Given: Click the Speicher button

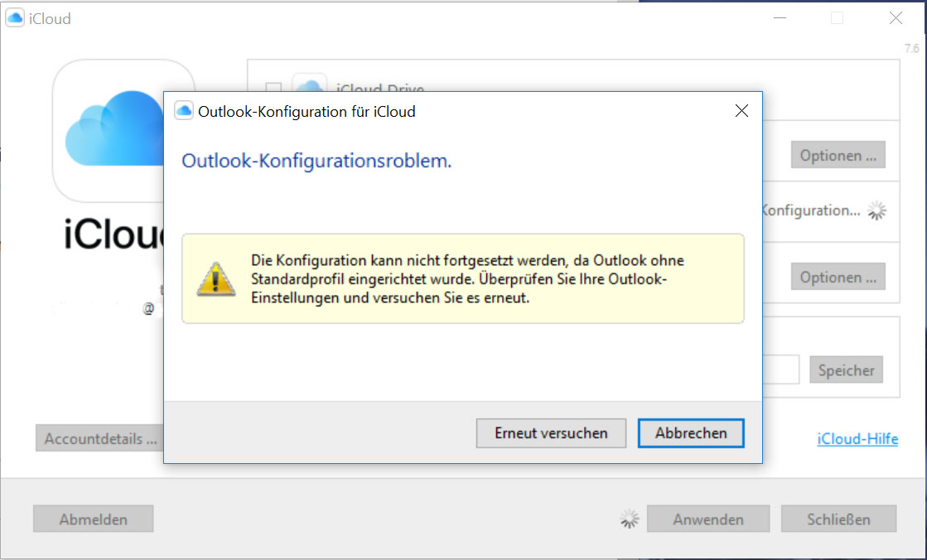Looking at the screenshot, I should click(x=846, y=370).
